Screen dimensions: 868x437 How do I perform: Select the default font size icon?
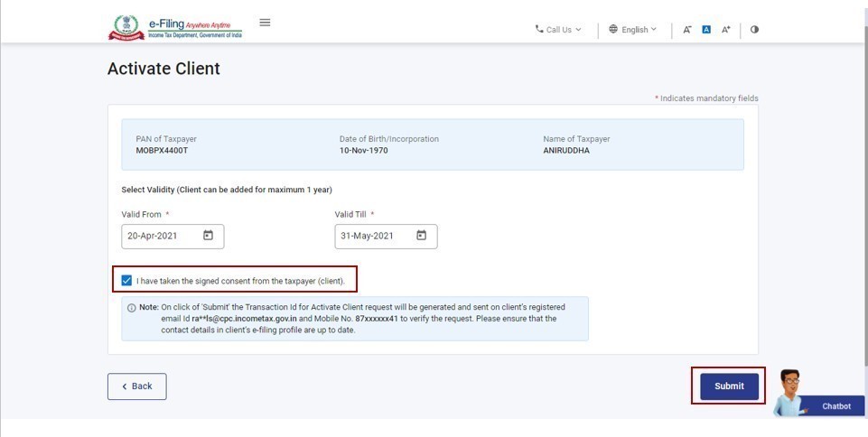706,30
